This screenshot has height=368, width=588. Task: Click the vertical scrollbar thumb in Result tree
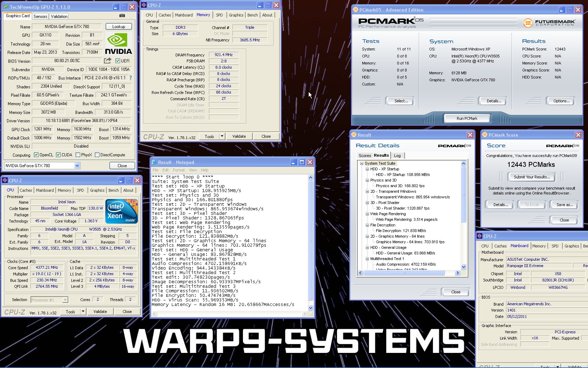pos(463,195)
